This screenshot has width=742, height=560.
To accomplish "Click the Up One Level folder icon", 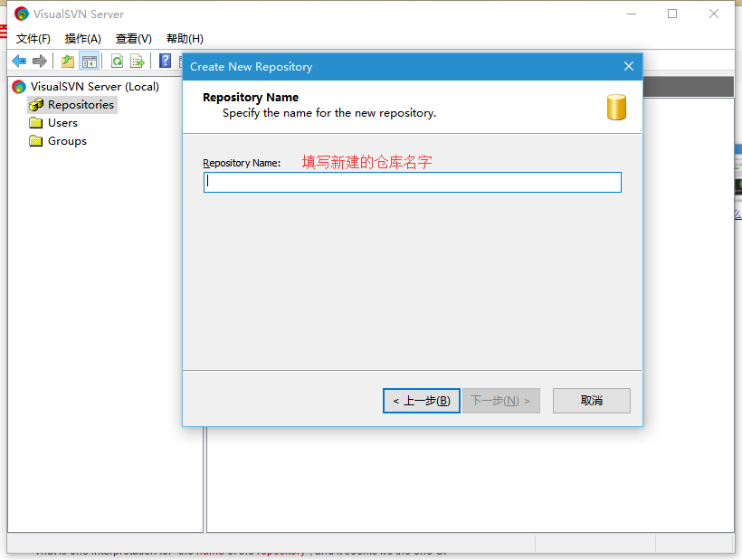I will (68, 61).
